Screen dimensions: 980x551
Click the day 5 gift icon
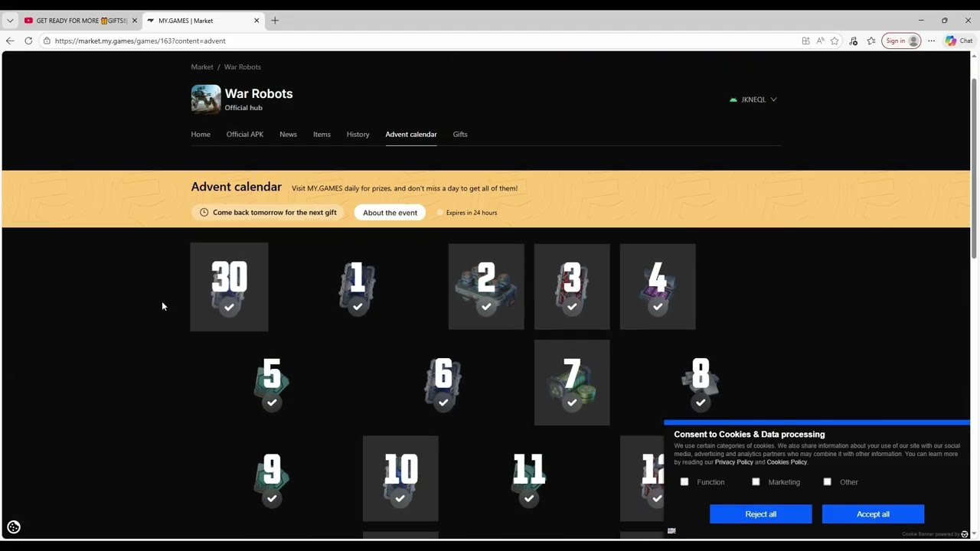[x=272, y=383]
